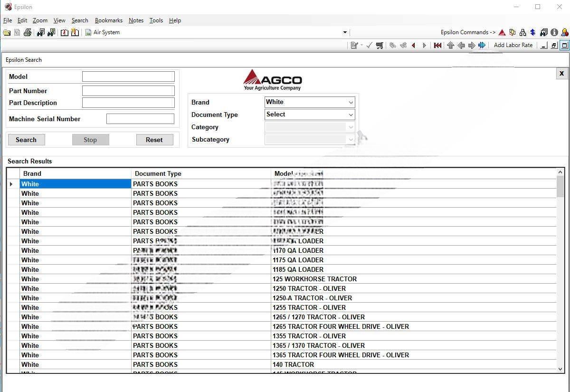Click the shopping cart icon
The image size is (570, 392).
380,46
